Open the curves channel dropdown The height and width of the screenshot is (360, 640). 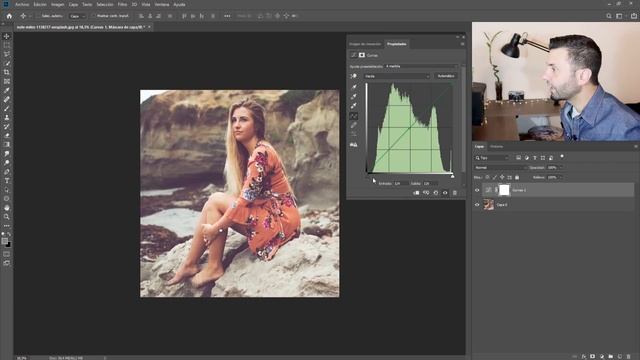click(397, 76)
